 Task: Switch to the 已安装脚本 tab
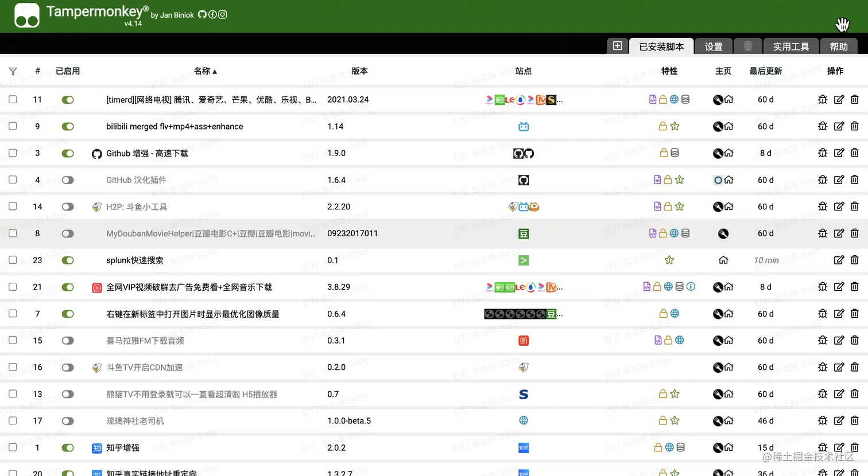[661, 46]
